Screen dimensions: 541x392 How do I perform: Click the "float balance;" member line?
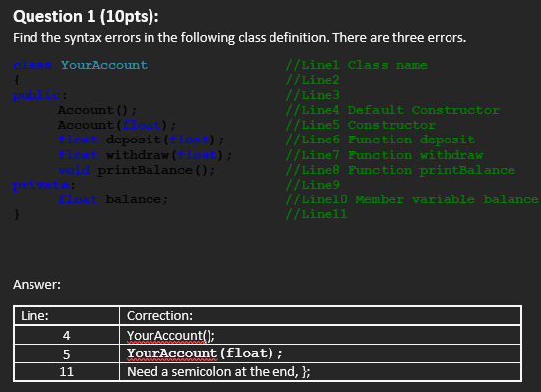pos(113,199)
